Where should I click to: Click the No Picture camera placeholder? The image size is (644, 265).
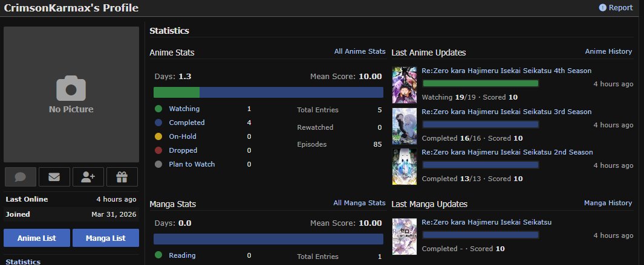71,94
